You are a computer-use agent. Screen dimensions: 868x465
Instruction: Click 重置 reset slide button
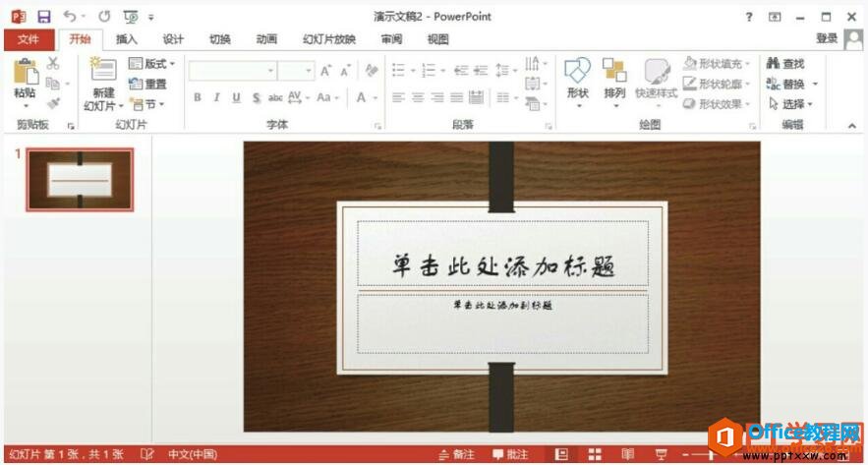(147, 84)
